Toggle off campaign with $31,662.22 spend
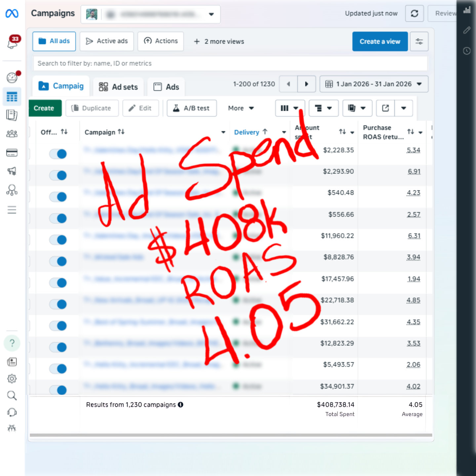The width and height of the screenshot is (476, 476). point(58,326)
